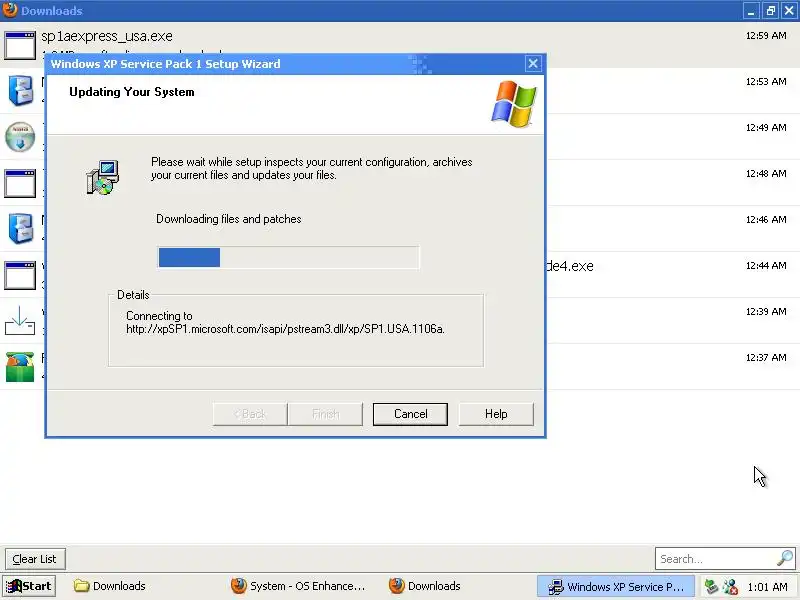Select the 12:53 AM download's archive icon
Image resolution: width=800 pixels, height=600 pixels.
[20, 90]
